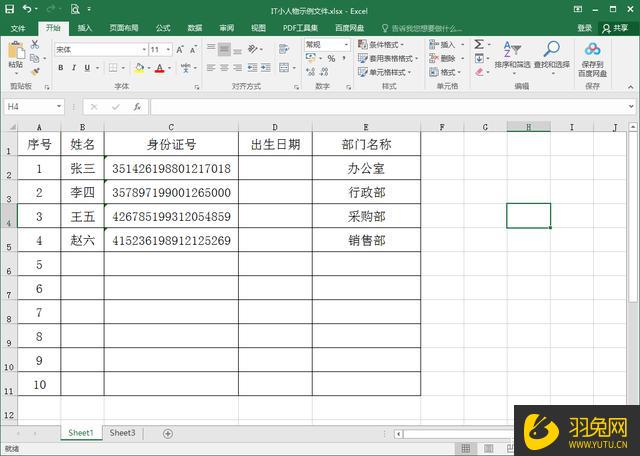The image size is (640, 456).
Task: Click the Save icon in quick access toolbar
Action: click(9, 9)
